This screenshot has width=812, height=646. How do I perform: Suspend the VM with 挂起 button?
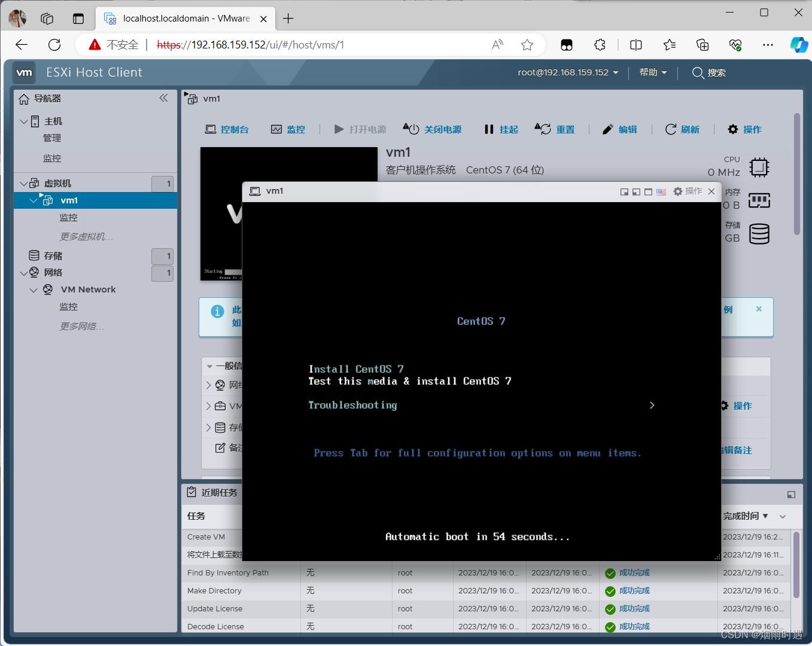pyautogui.click(x=501, y=129)
